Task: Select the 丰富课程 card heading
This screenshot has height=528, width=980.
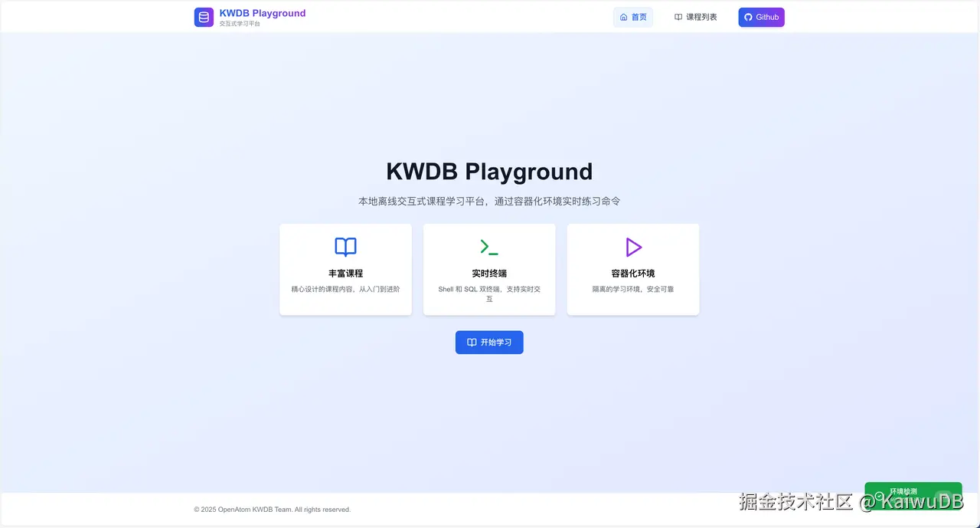Action: pyautogui.click(x=345, y=274)
